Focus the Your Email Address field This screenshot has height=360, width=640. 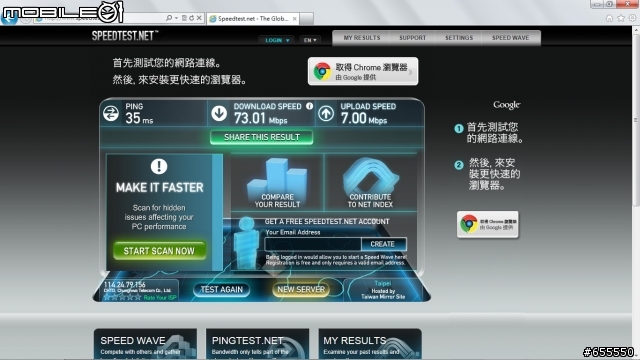click(x=313, y=244)
